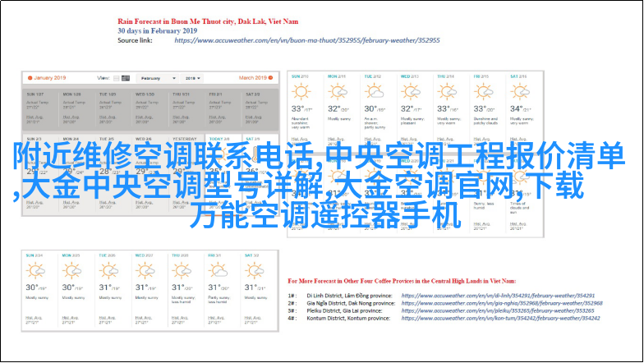This screenshot has width=644, height=363.
Task: Click the TUE 2/5 day header
Action: [107, 139]
